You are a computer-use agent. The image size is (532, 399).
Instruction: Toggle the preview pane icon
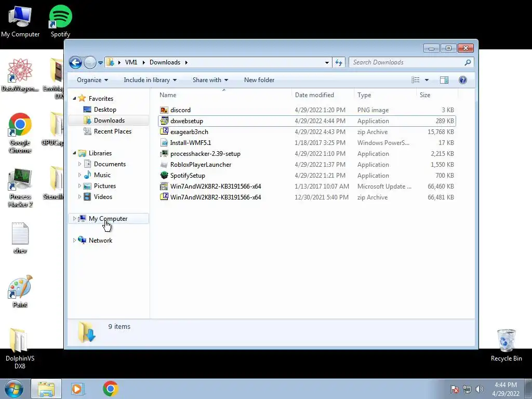coord(444,80)
